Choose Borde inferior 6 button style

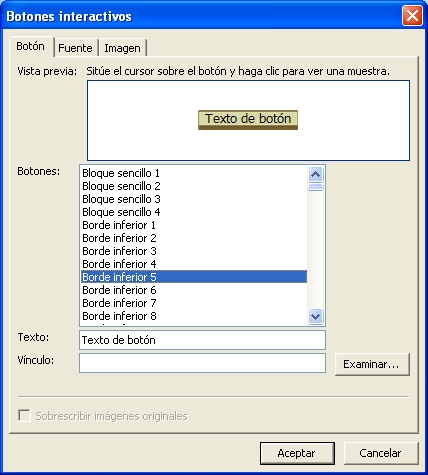point(194,290)
